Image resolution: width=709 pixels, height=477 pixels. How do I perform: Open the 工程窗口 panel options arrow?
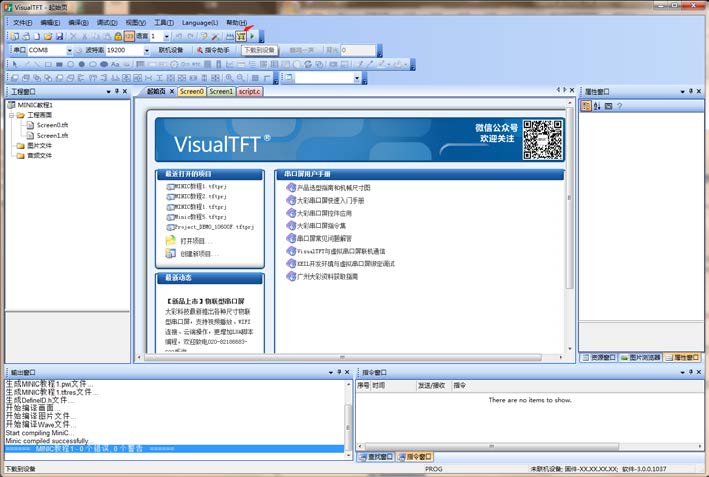[x=109, y=91]
